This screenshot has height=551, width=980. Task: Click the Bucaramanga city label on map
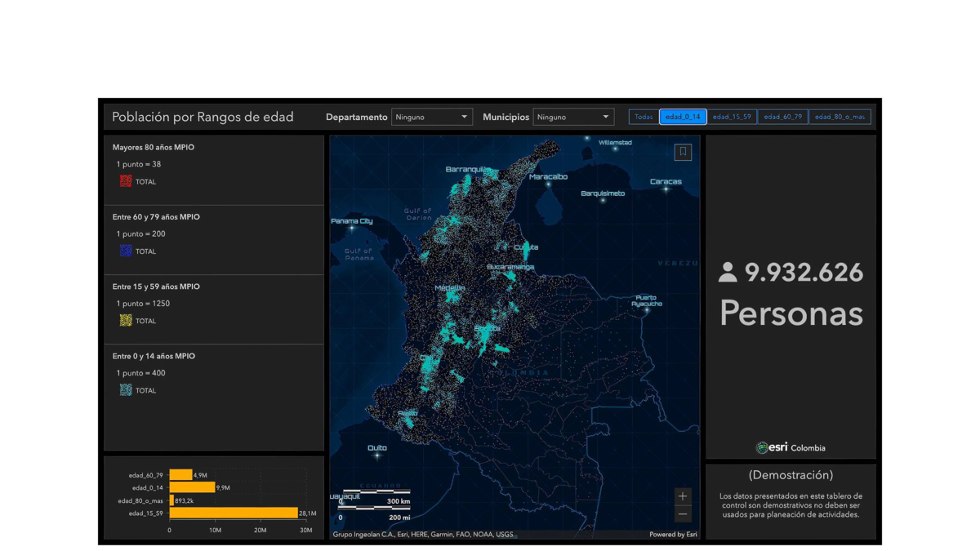pos(510,267)
